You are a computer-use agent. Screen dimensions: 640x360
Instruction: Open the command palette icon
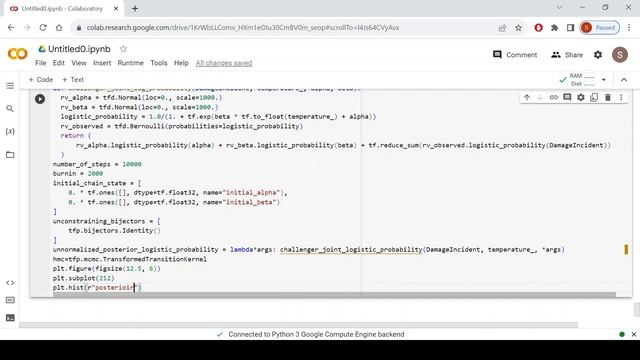click(x=10, y=300)
